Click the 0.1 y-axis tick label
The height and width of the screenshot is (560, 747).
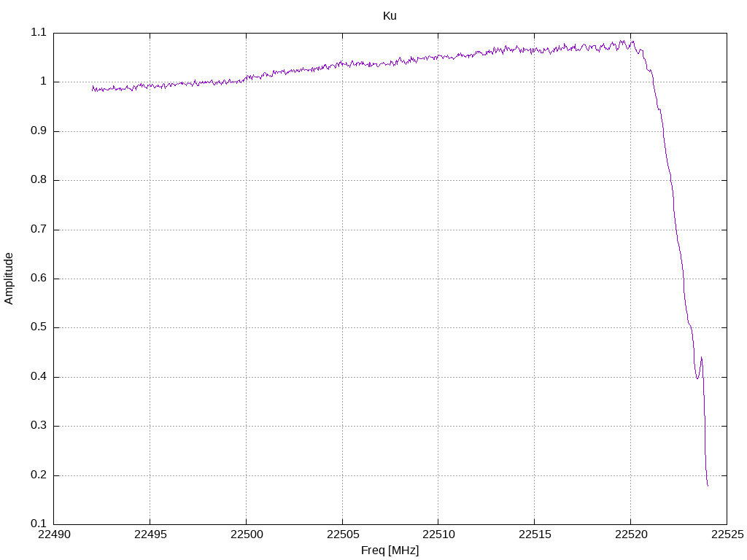39,524
